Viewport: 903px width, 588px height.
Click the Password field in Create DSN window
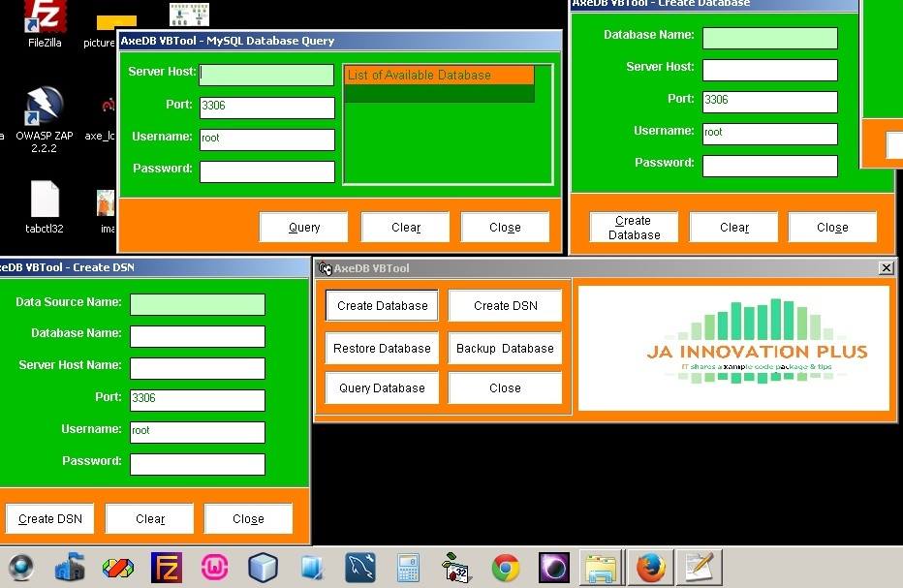coord(198,464)
